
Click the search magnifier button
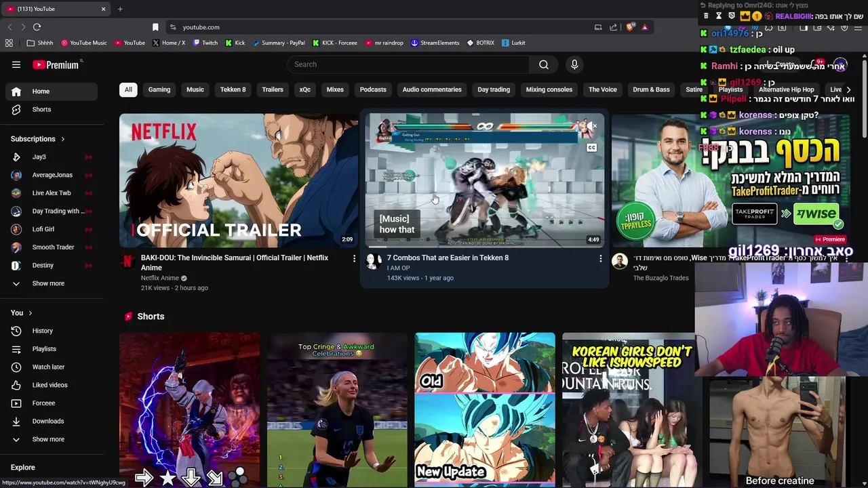tap(543, 64)
